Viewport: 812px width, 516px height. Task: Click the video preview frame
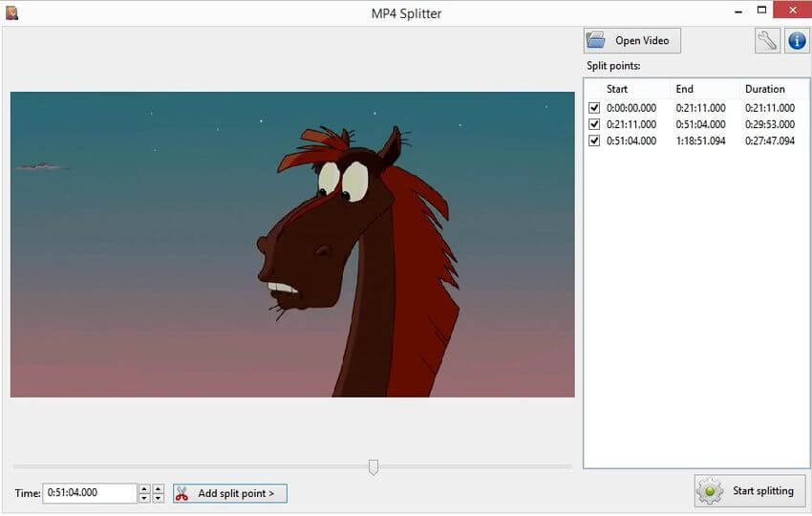coord(292,245)
